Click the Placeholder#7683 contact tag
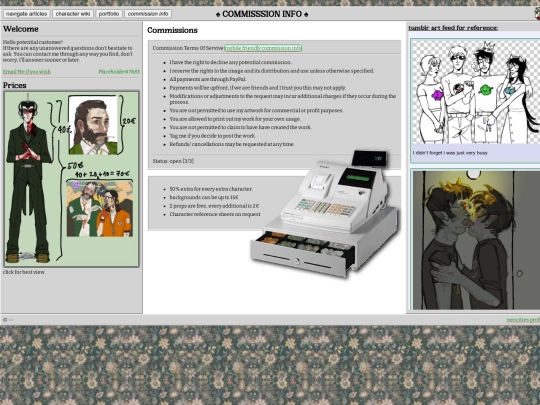This screenshot has height=405, width=540. pos(119,72)
